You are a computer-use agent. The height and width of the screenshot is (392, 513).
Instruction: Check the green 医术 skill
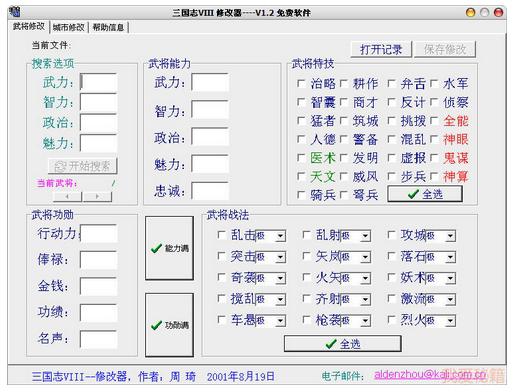click(x=301, y=157)
